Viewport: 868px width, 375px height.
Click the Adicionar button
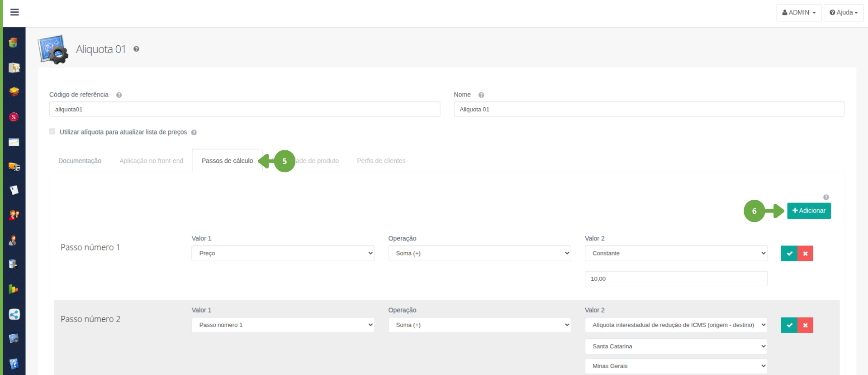pyautogui.click(x=809, y=211)
